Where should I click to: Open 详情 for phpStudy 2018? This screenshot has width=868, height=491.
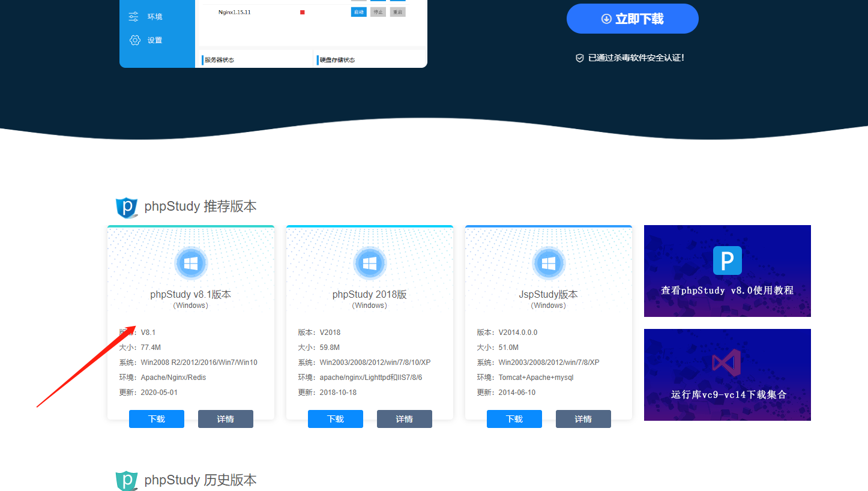point(405,419)
